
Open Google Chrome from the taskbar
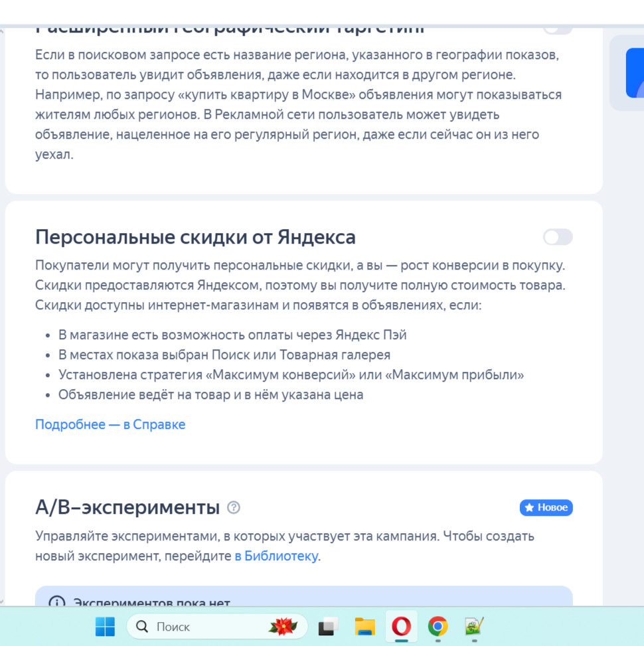[x=438, y=626]
